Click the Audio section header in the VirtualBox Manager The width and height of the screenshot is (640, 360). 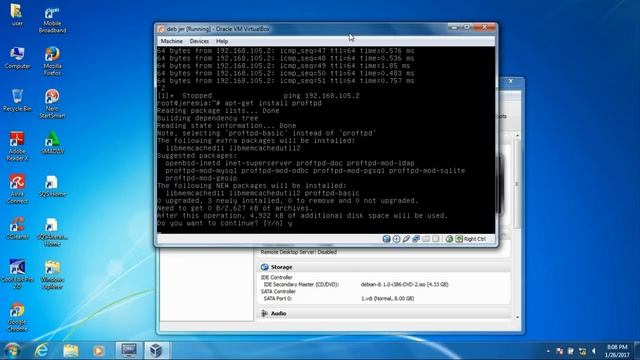tap(384, 313)
